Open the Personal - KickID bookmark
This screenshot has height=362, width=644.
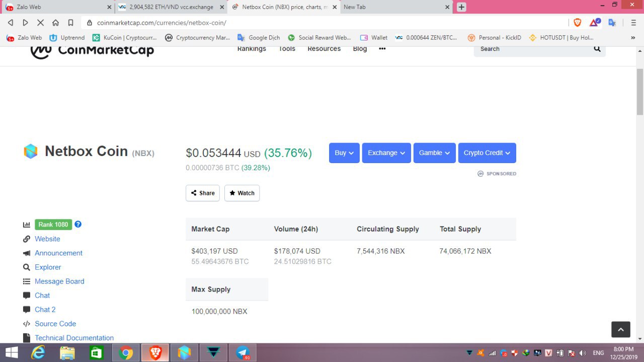(x=495, y=37)
